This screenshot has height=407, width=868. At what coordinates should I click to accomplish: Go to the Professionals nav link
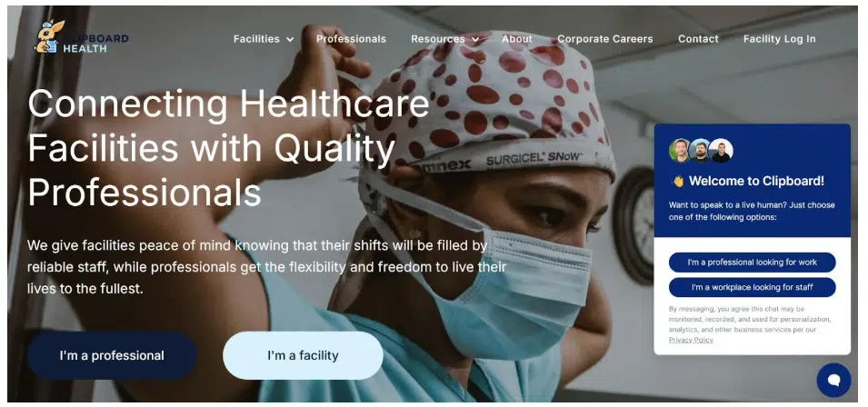pos(351,39)
